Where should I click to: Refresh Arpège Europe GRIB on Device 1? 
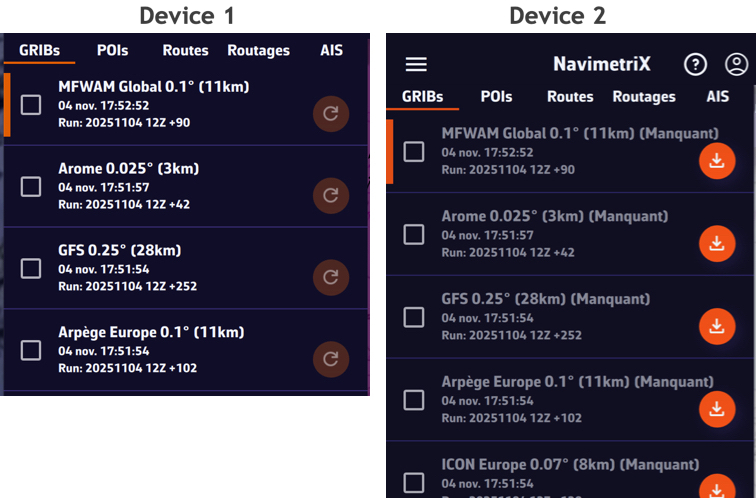click(330, 358)
